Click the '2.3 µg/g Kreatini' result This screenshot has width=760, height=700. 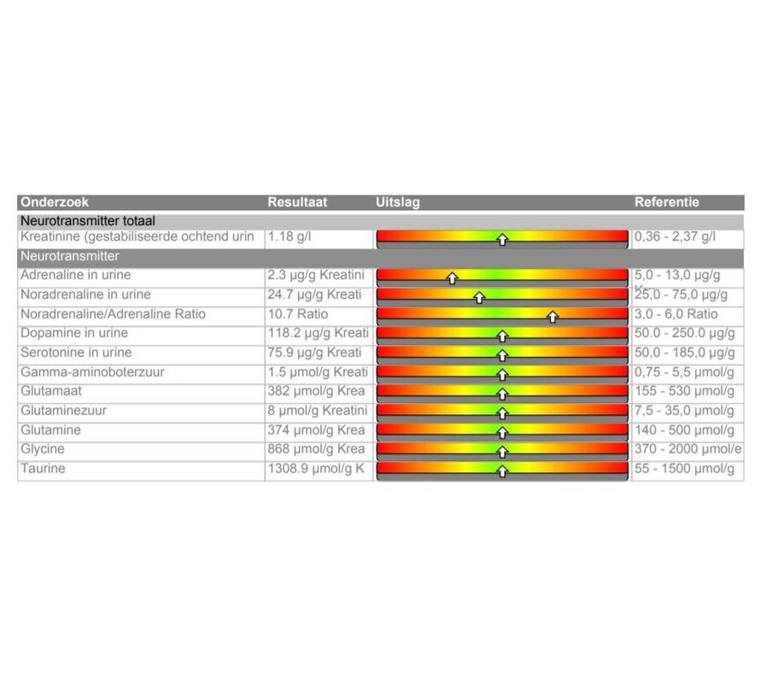(316, 275)
